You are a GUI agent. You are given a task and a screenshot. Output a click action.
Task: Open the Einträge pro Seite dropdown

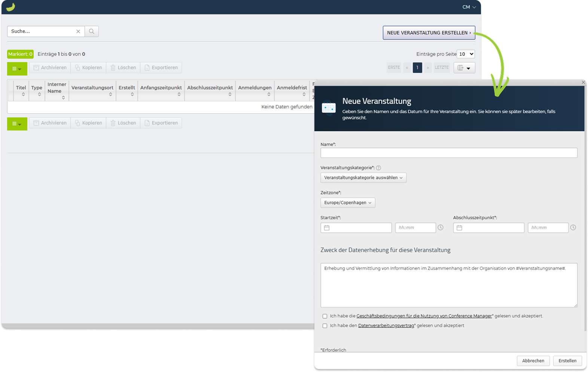(466, 54)
